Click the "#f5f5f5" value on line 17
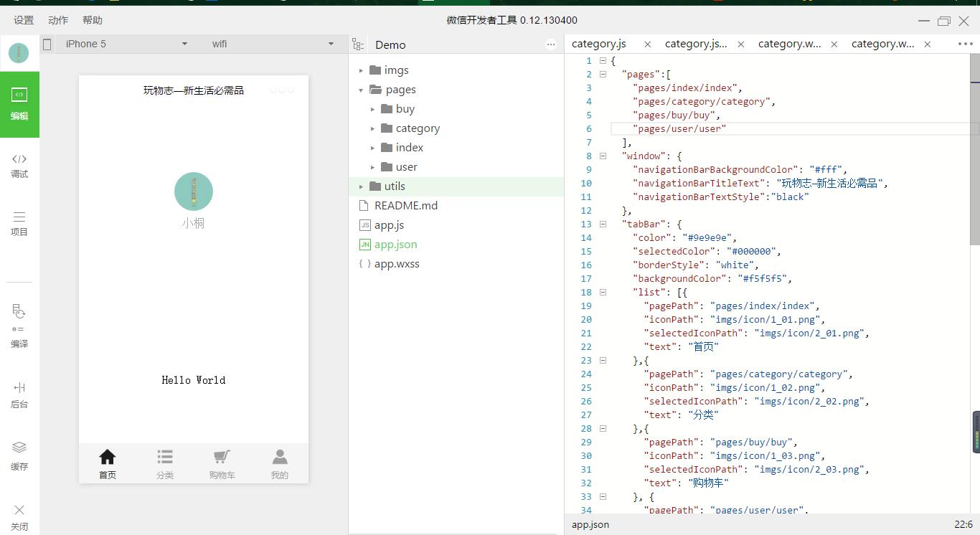 point(762,278)
